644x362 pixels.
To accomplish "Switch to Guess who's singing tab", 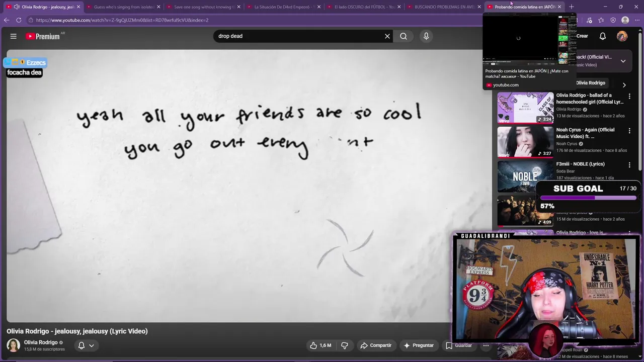I will [123, 7].
